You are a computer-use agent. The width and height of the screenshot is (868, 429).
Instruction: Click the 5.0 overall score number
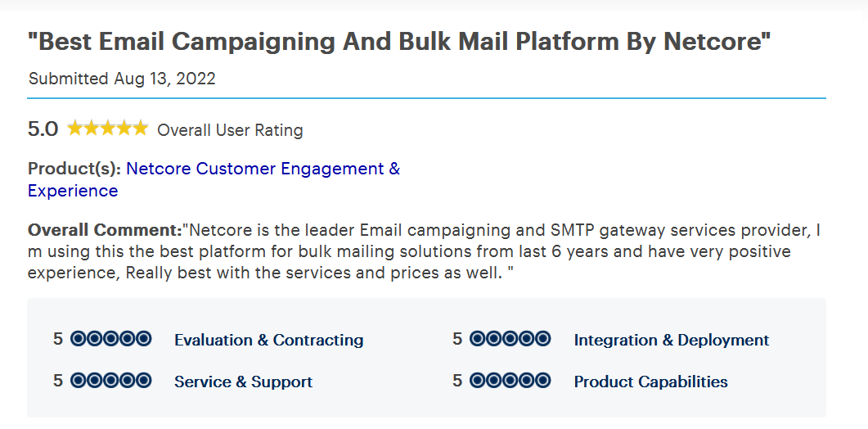pyautogui.click(x=43, y=129)
